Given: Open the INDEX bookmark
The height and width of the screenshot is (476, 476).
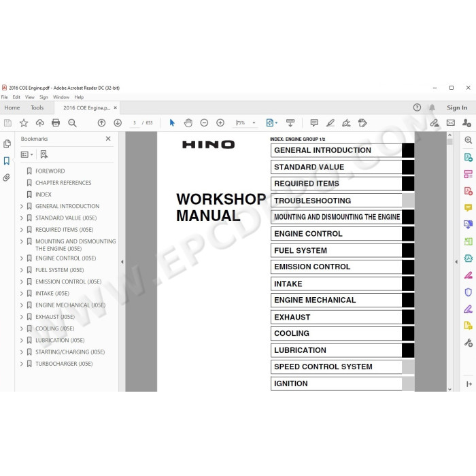Looking at the screenshot, I should [x=44, y=194].
